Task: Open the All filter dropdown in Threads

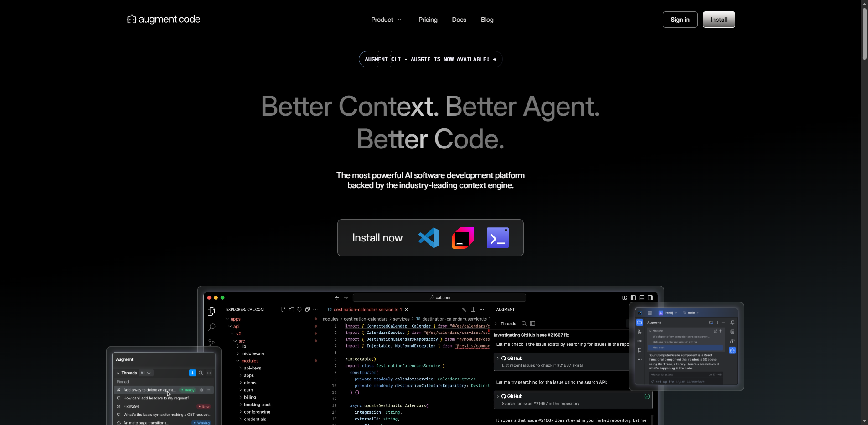Action: click(146, 373)
